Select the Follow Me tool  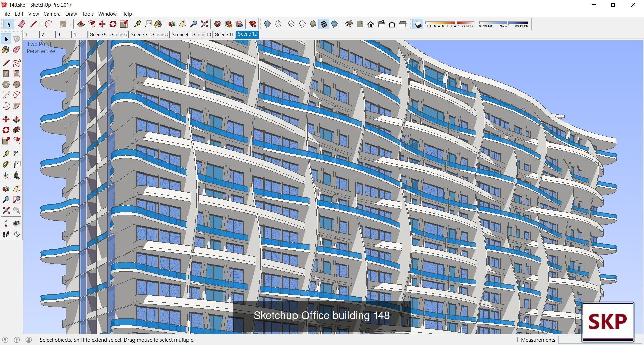coord(17,130)
